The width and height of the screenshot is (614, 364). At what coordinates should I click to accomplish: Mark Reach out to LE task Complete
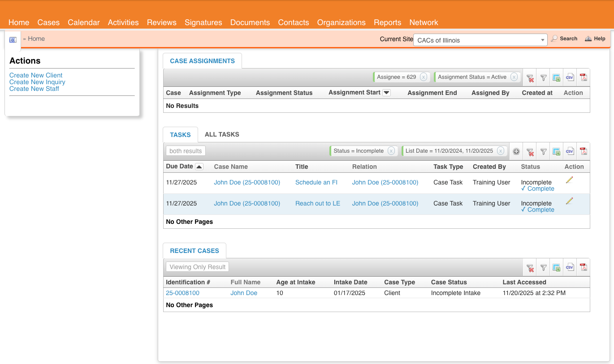point(538,210)
